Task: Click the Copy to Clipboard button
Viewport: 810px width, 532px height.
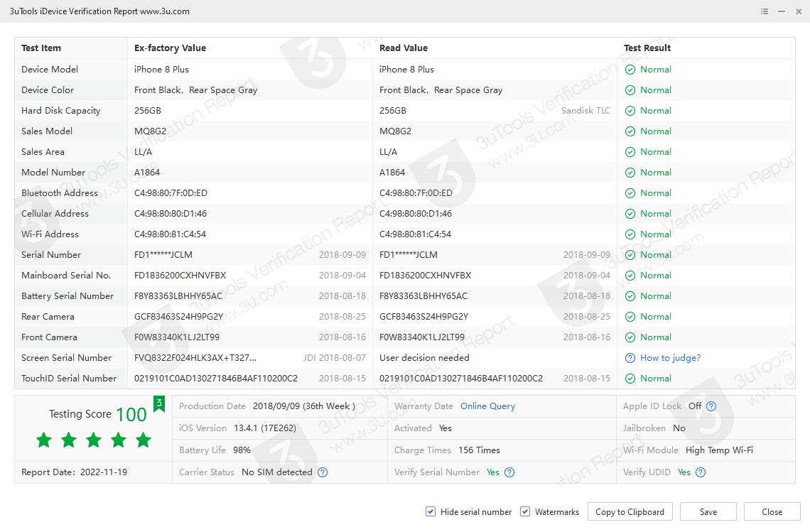Action: point(630,511)
